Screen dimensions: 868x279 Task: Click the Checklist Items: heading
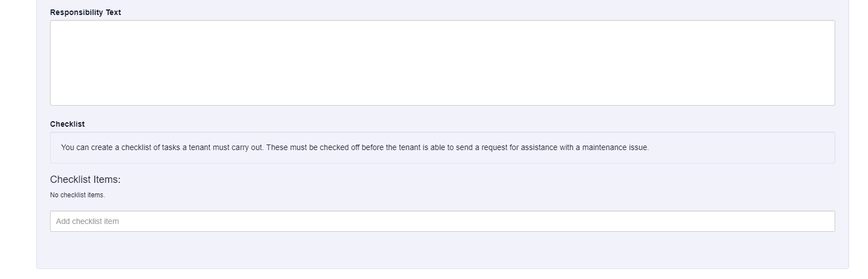[85, 180]
